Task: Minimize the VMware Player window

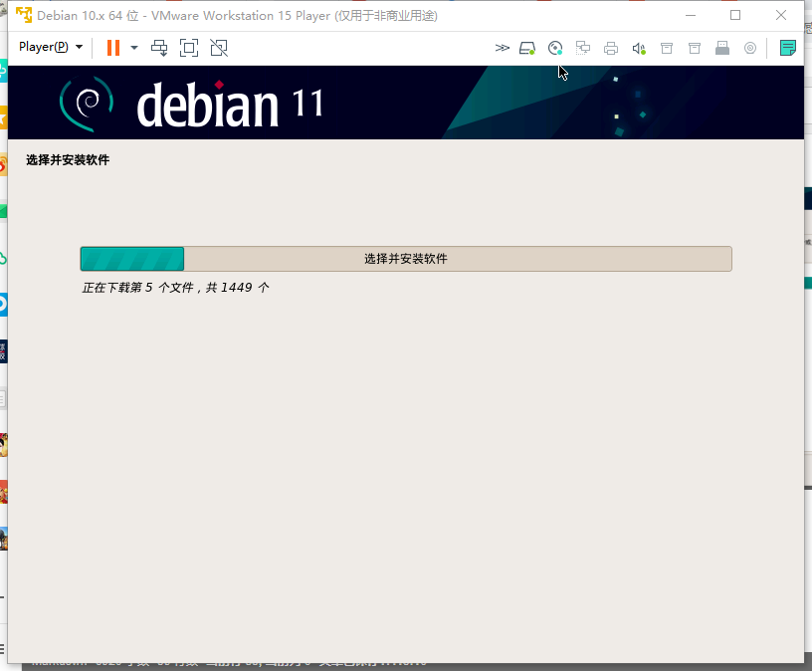Action: [691, 15]
